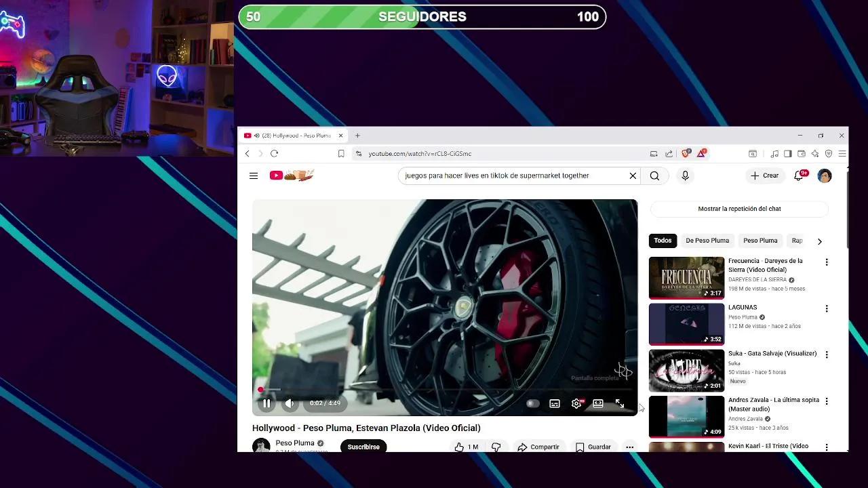868x488 pixels.
Task: Bookmark this page in address bar
Action: pyautogui.click(x=341, y=154)
